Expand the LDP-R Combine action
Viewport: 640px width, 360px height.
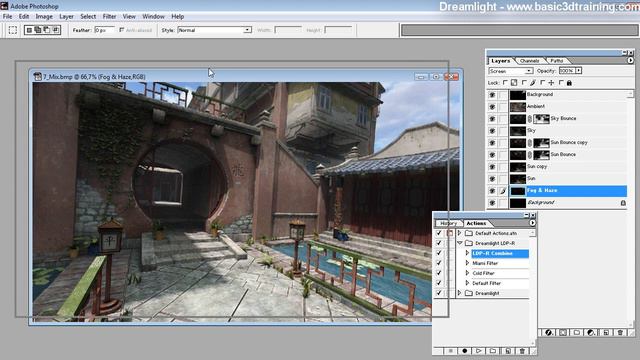tap(467, 253)
